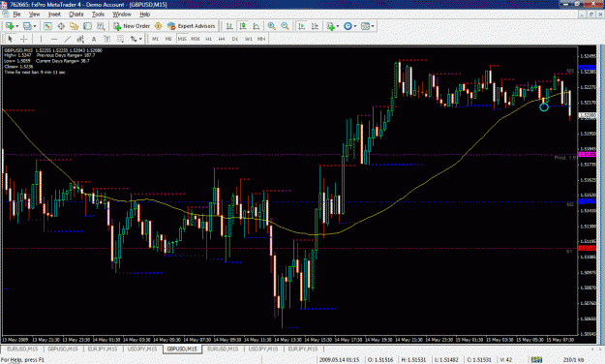
Task: Click the New Order button
Action: [x=132, y=26]
